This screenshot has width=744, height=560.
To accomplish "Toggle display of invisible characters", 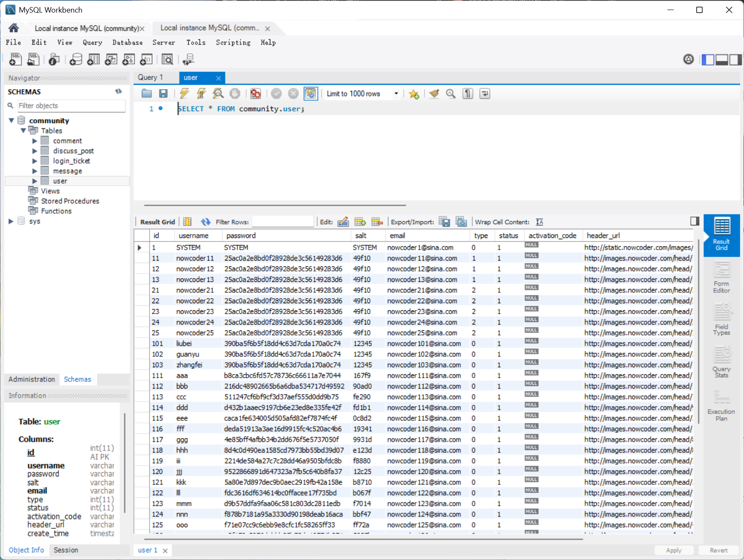I will point(468,94).
